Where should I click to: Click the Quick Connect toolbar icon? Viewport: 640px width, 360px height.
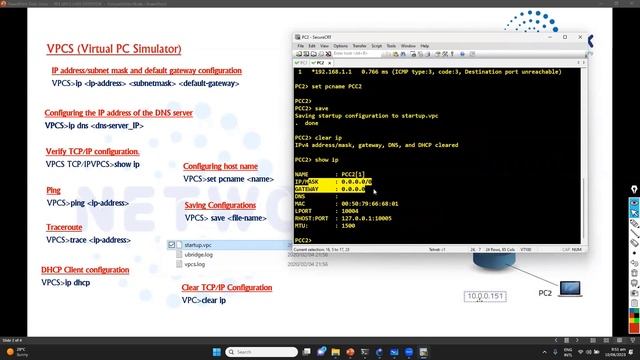coord(306,54)
